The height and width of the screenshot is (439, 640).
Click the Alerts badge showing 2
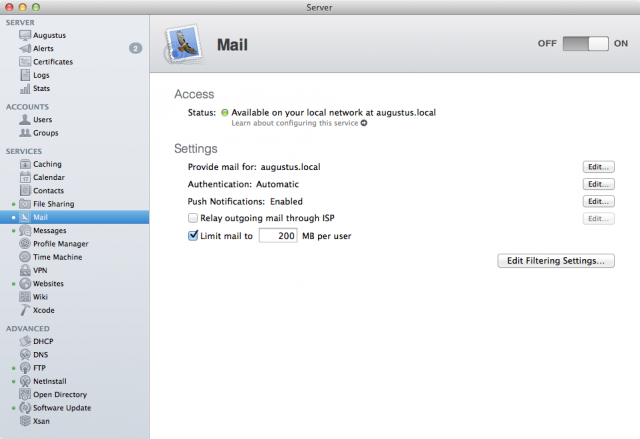(x=136, y=49)
